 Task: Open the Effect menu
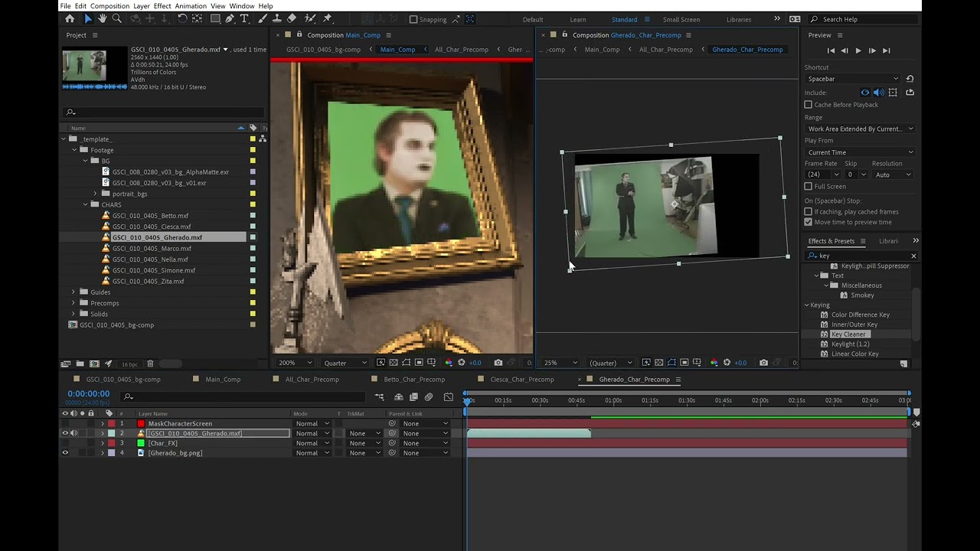[162, 6]
